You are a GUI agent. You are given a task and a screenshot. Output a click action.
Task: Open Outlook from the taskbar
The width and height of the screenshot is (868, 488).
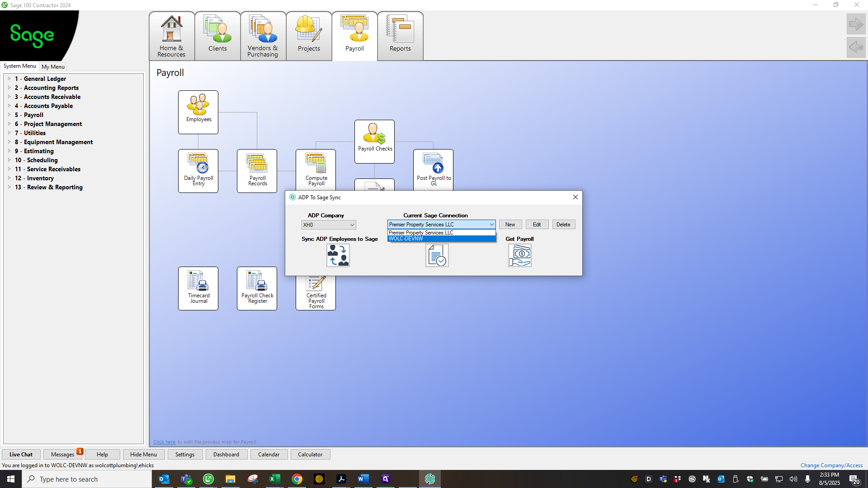coord(164,479)
